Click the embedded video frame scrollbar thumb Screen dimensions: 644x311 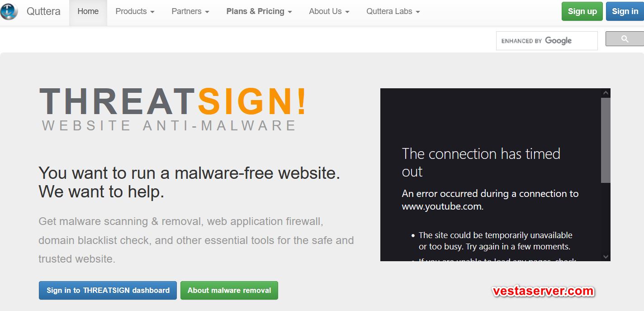click(606, 140)
